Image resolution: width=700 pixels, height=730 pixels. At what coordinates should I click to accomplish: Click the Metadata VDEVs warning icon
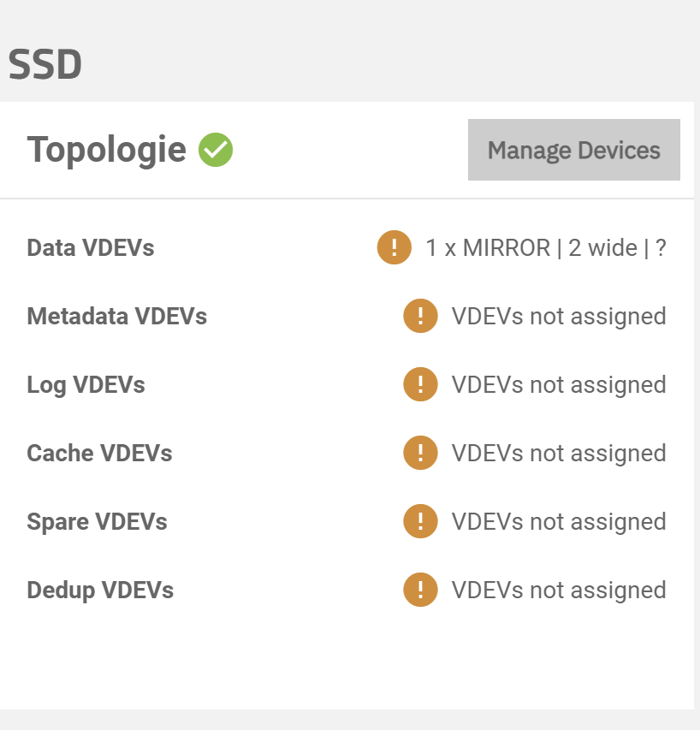click(x=420, y=316)
